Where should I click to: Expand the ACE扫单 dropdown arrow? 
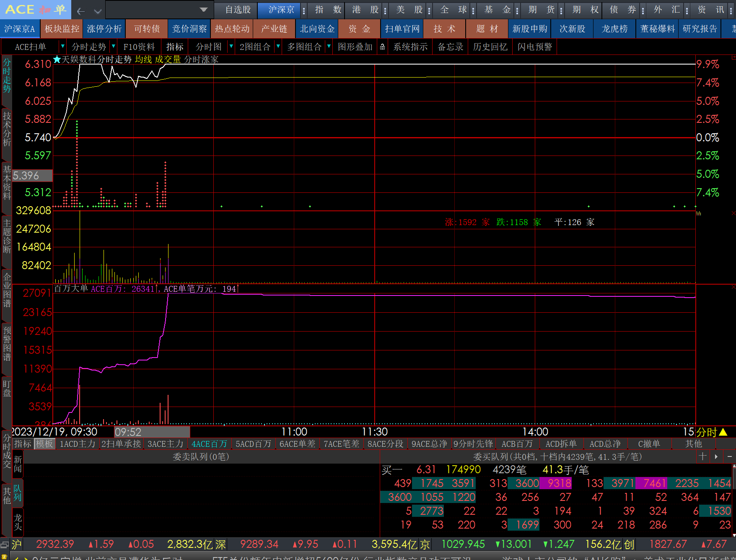tap(62, 47)
